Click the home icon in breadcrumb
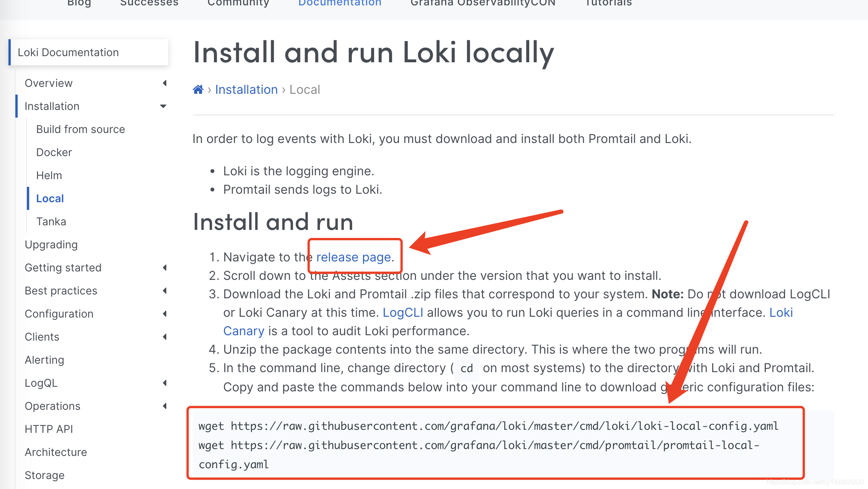The image size is (868, 489). coord(198,90)
